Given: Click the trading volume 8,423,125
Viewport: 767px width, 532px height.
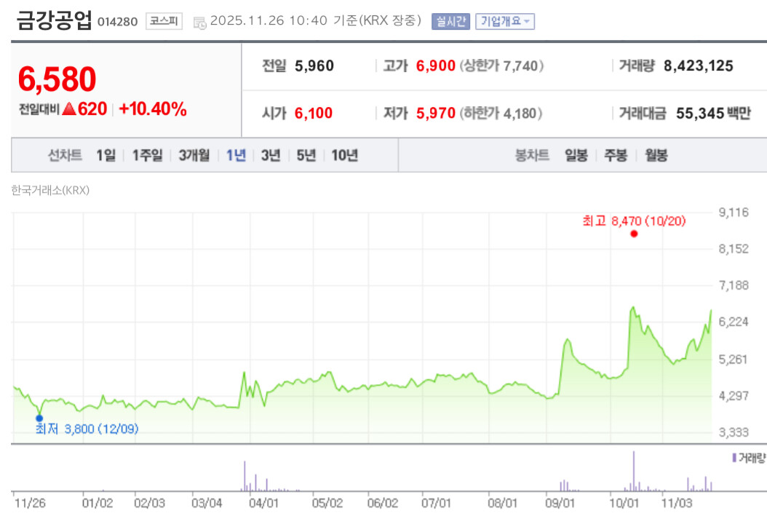Looking at the screenshot, I should 699,66.
